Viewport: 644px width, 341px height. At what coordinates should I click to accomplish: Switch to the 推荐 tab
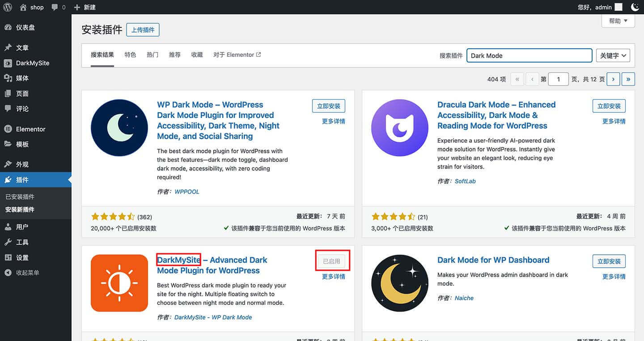(x=175, y=55)
